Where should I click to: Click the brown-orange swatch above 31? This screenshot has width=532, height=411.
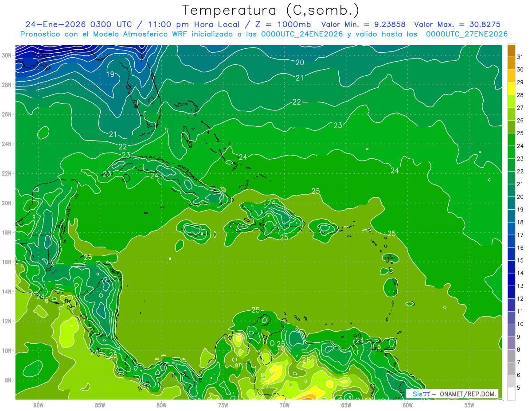coord(511,51)
